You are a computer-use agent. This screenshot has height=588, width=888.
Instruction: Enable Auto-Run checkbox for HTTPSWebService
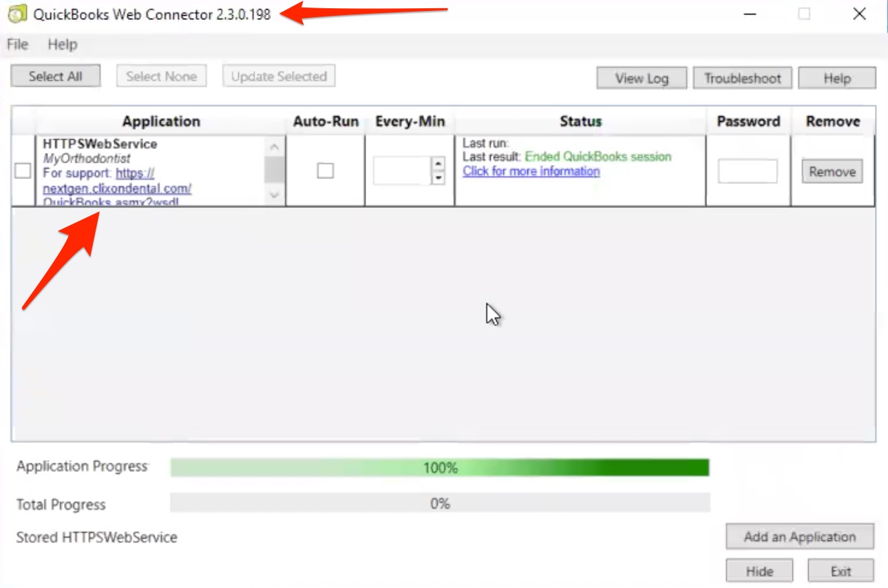click(x=326, y=171)
